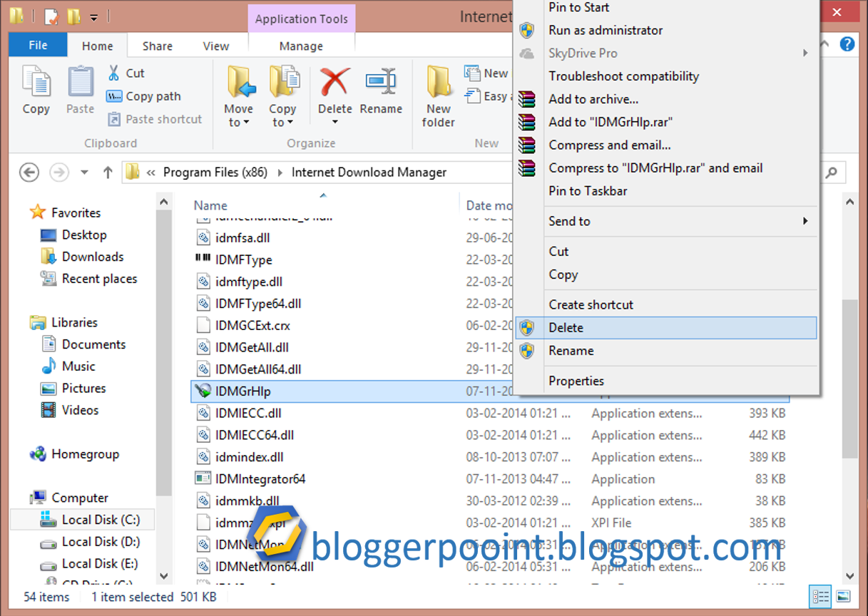The image size is (868, 616).
Task: Select the file IDMFType64.dll
Action: [258, 304]
